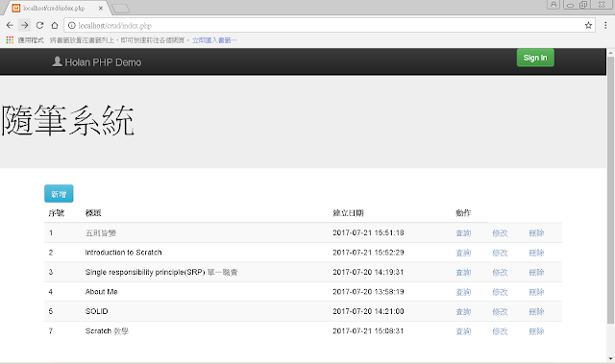The image size is (615, 364).
Task: Click the import bookmarks link in bookmarks bar
Action: click(214, 40)
